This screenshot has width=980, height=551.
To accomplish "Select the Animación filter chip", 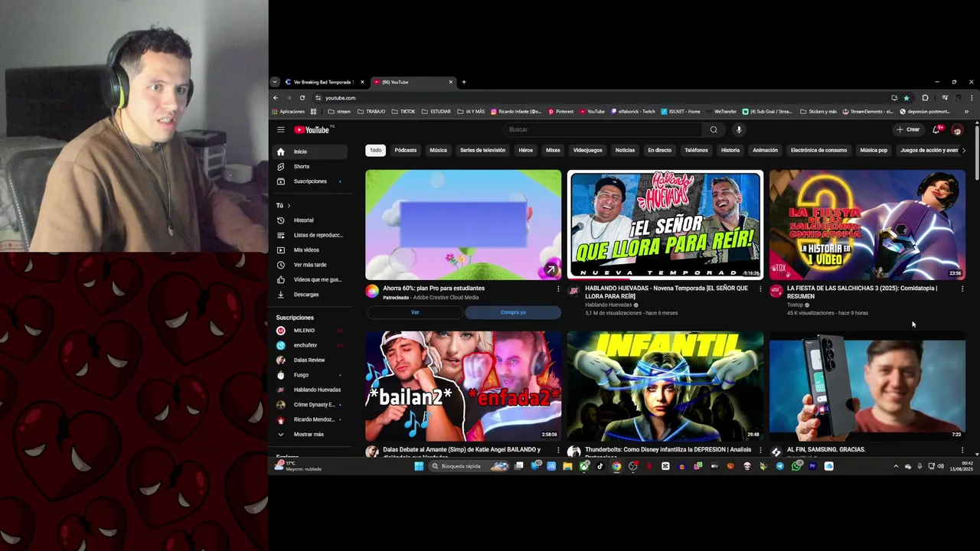I will click(x=765, y=151).
